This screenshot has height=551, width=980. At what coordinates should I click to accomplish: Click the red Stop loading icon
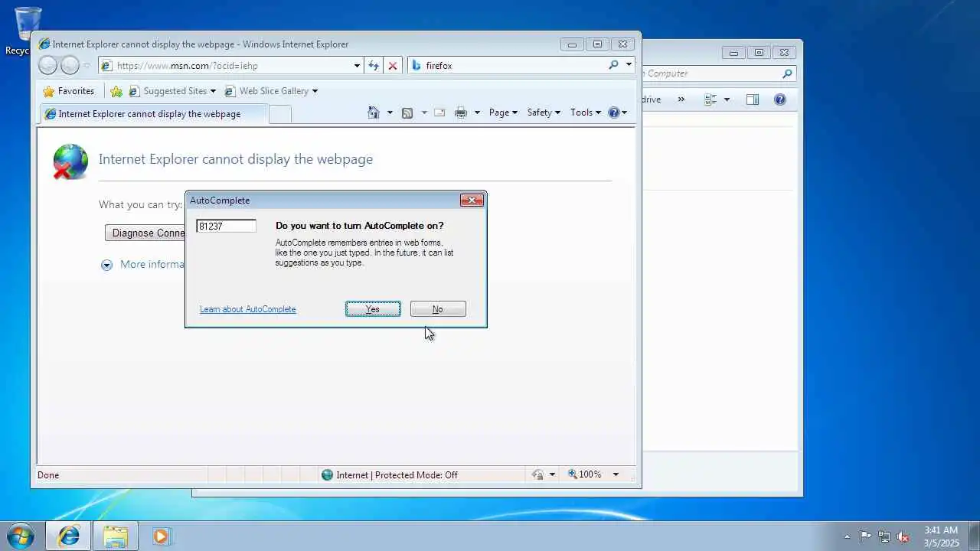pyautogui.click(x=393, y=66)
